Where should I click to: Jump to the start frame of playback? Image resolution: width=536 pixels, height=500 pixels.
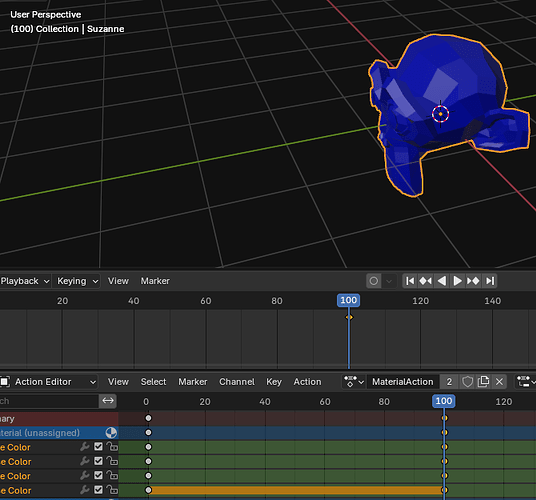pos(410,281)
